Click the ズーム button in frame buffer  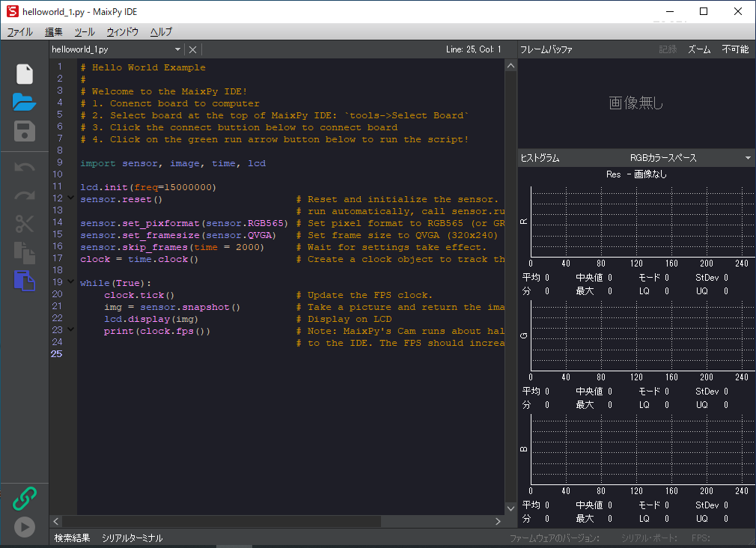tap(699, 49)
